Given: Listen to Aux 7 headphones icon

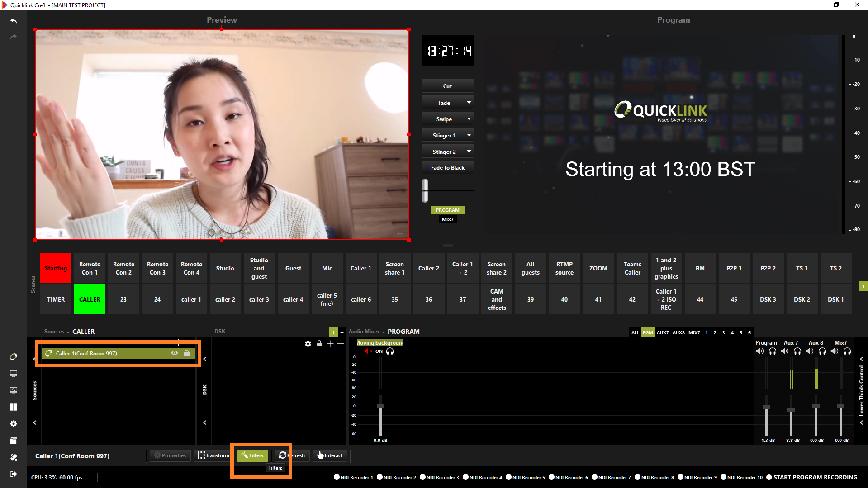Looking at the screenshot, I should point(797,351).
